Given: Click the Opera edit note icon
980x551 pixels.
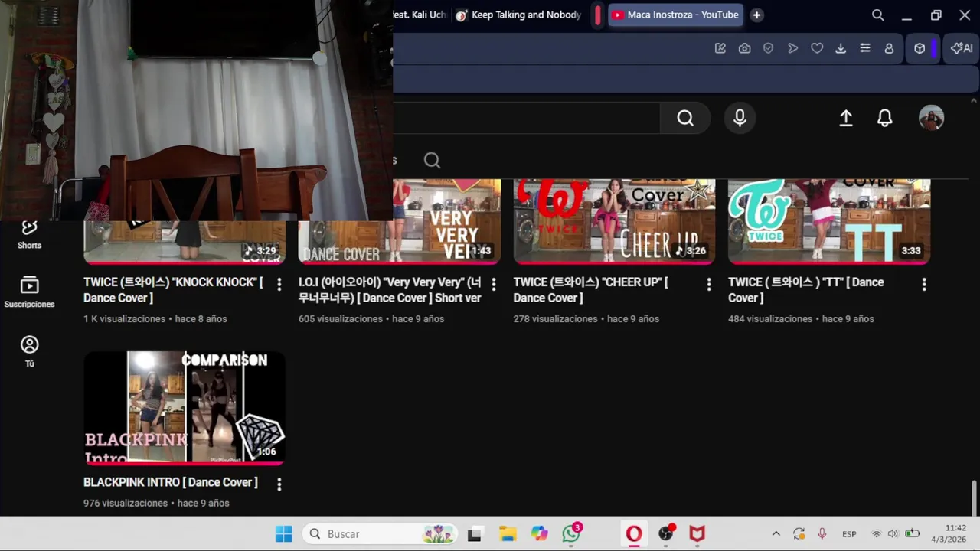Looking at the screenshot, I should pyautogui.click(x=720, y=48).
